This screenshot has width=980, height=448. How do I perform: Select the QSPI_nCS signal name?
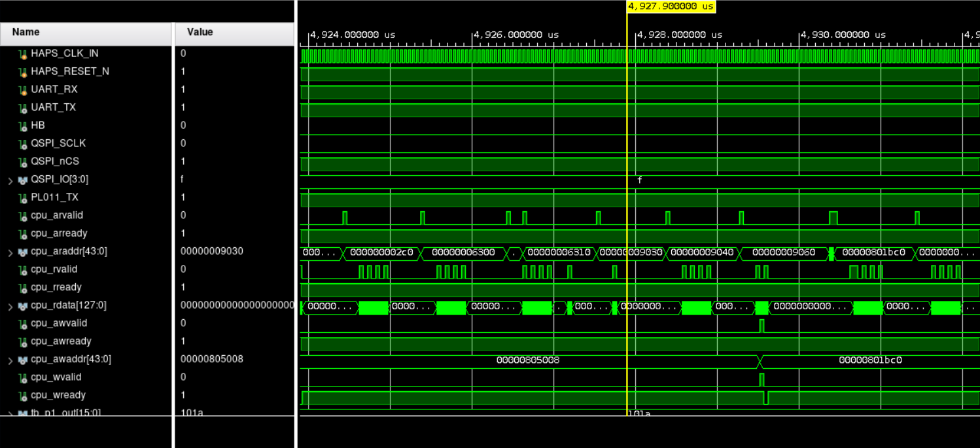[55, 162]
